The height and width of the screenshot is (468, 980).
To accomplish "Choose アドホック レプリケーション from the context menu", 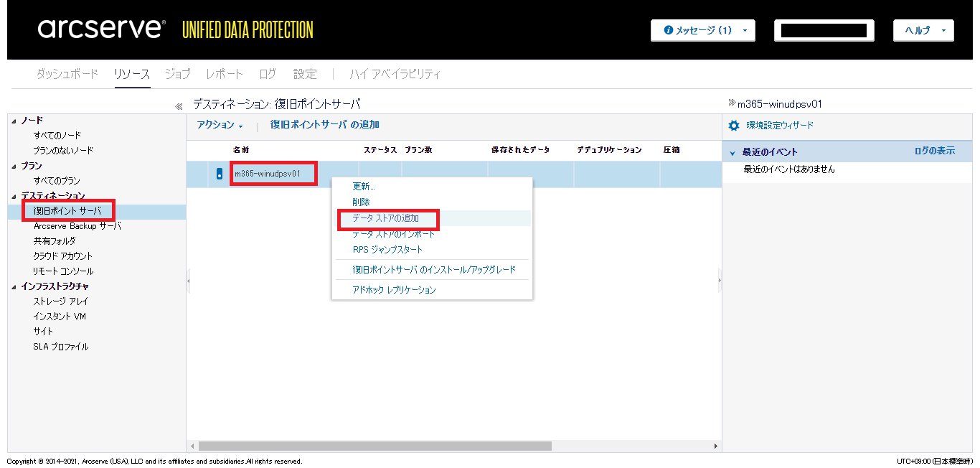I will (394, 290).
